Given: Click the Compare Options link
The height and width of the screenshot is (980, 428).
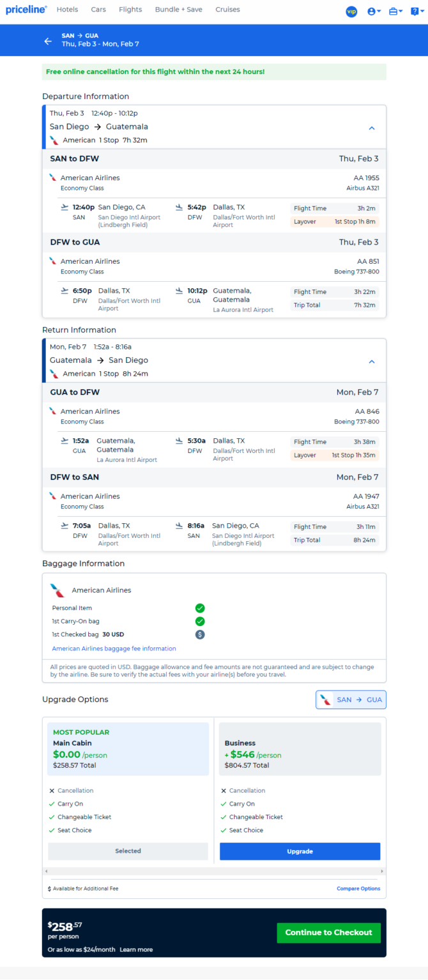Looking at the screenshot, I should coord(358,889).
